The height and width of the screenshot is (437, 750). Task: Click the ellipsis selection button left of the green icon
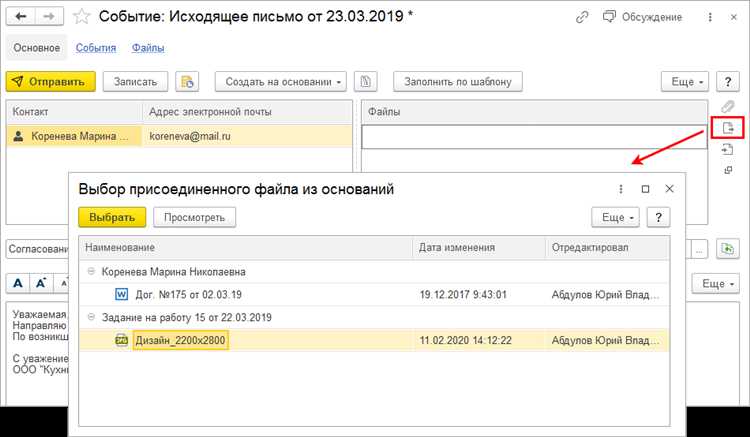(699, 250)
